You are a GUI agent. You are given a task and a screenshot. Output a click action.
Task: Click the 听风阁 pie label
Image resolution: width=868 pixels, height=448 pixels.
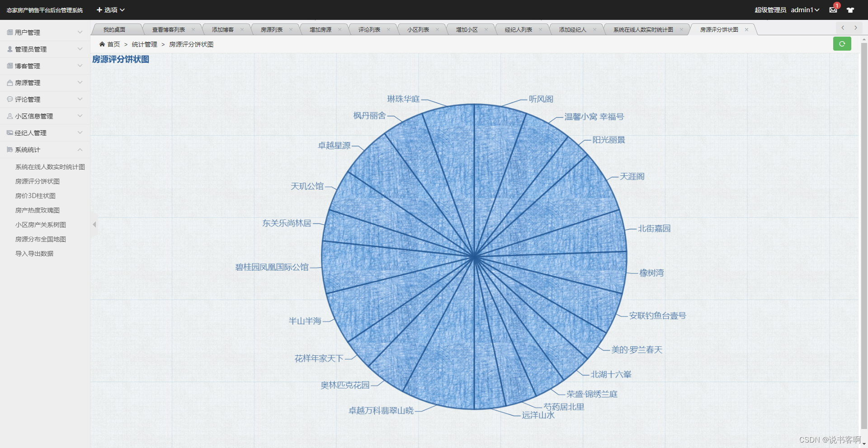tap(541, 99)
